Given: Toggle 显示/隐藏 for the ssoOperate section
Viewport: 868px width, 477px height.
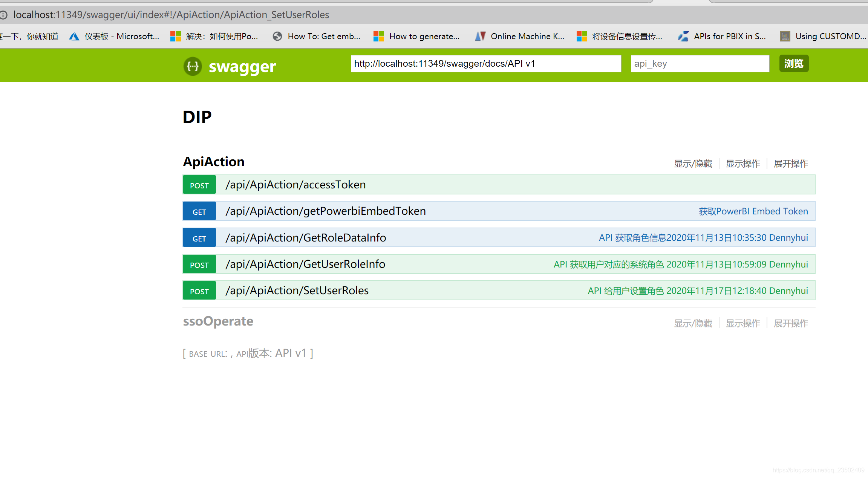Looking at the screenshot, I should click(x=693, y=323).
